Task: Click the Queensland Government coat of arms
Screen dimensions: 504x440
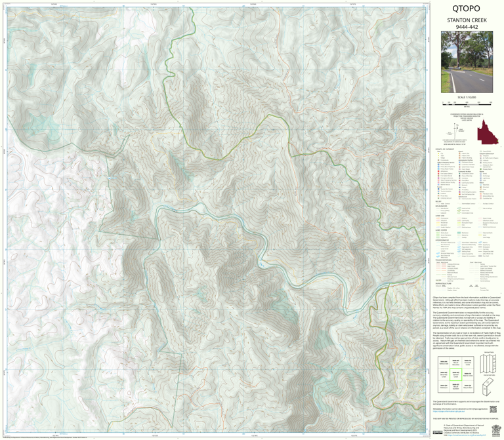Action: [x=495, y=430]
